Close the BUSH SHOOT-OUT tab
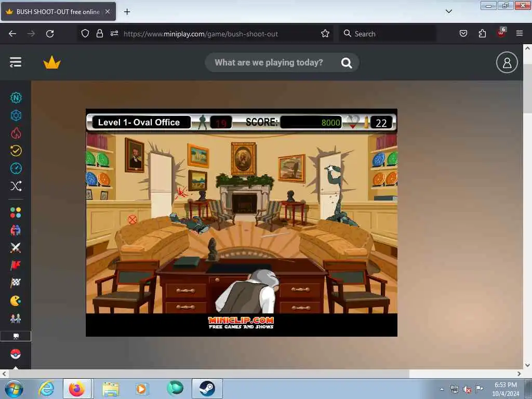 point(108,11)
